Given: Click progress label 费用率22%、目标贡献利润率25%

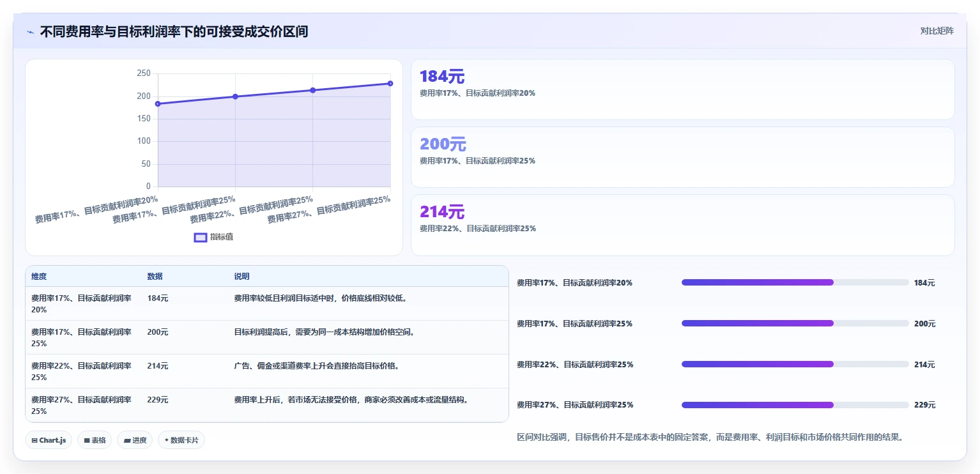Looking at the screenshot, I should 575,364.
